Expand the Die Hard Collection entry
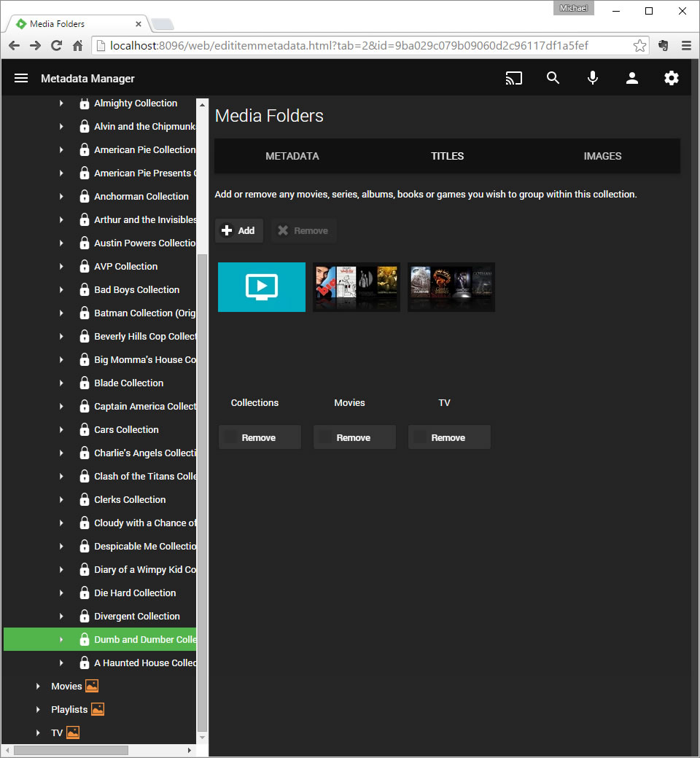 coord(61,593)
